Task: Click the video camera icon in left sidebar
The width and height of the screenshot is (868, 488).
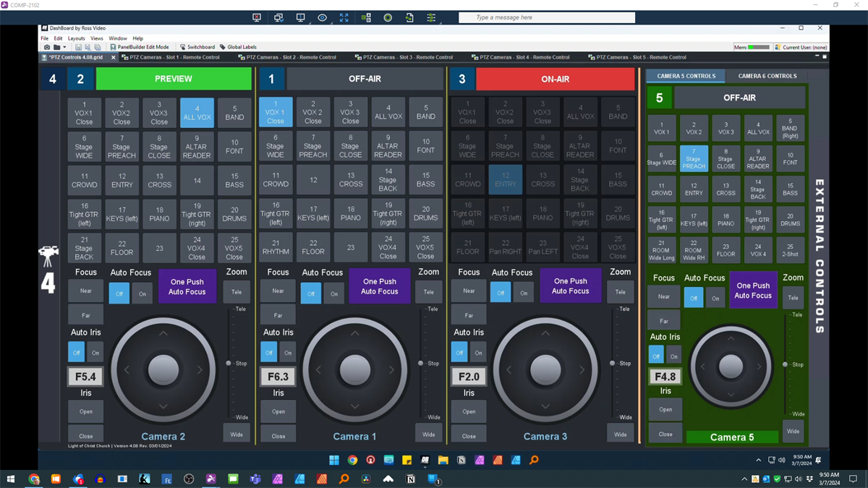Action: click(48, 256)
